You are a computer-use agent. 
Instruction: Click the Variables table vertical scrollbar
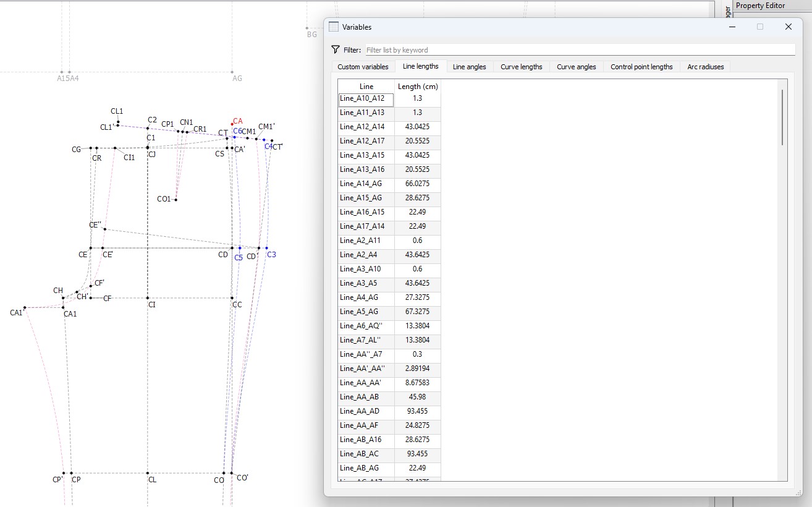click(x=782, y=116)
